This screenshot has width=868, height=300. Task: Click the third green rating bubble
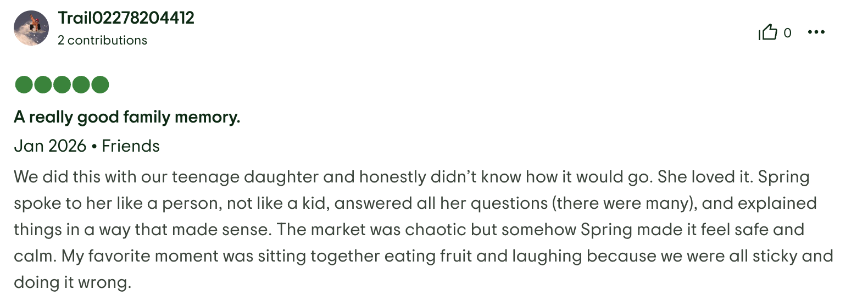(62, 85)
